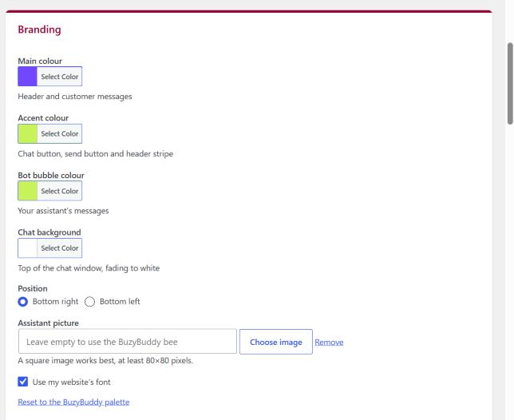This screenshot has width=514, height=420.
Task: Click the vertical page scrollbar thumb
Action: pyautogui.click(x=510, y=84)
